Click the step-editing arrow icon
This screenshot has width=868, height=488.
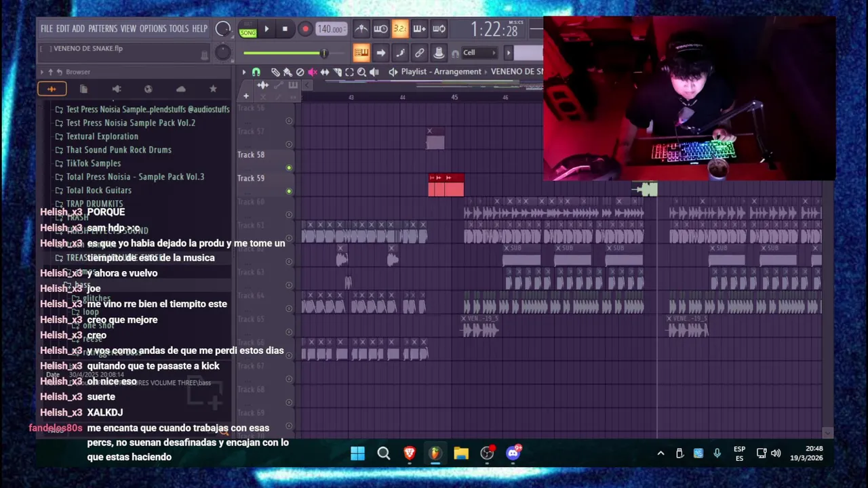click(x=380, y=53)
